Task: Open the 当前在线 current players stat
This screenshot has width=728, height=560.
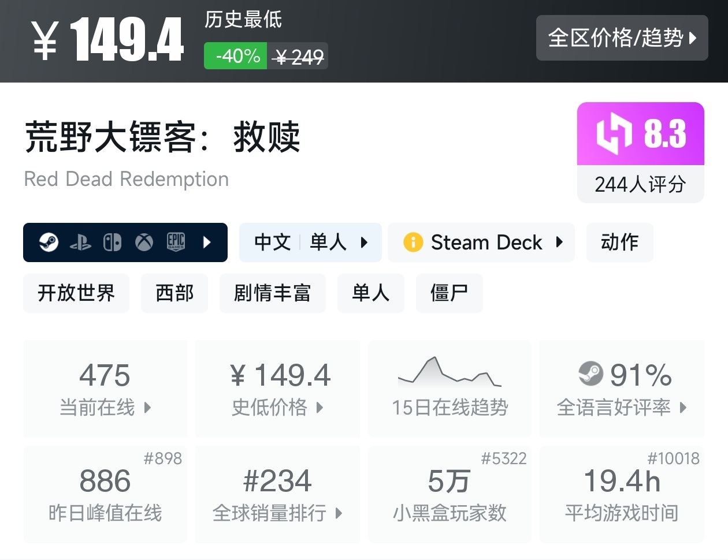Action: pyautogui.click(x=105, y=389)
